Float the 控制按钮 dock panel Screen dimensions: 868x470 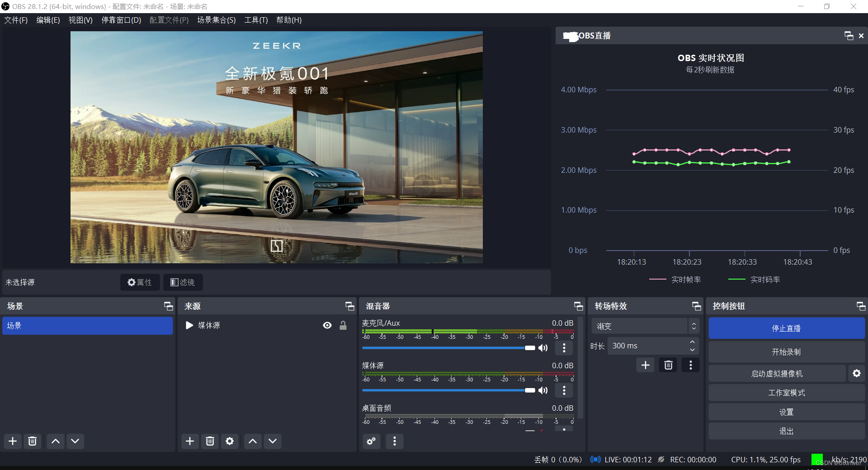pos(861,306)
